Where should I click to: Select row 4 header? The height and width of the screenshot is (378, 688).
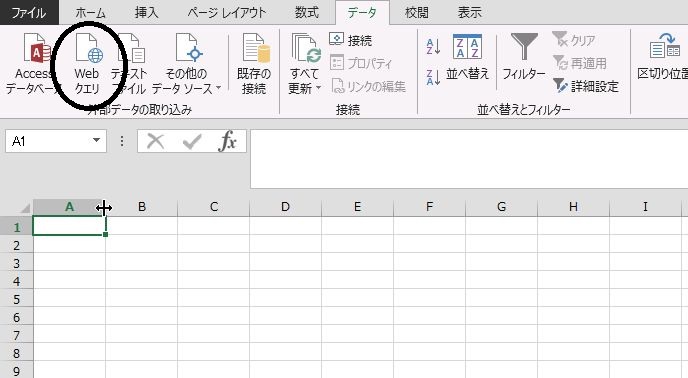click(x=16, y=281)
